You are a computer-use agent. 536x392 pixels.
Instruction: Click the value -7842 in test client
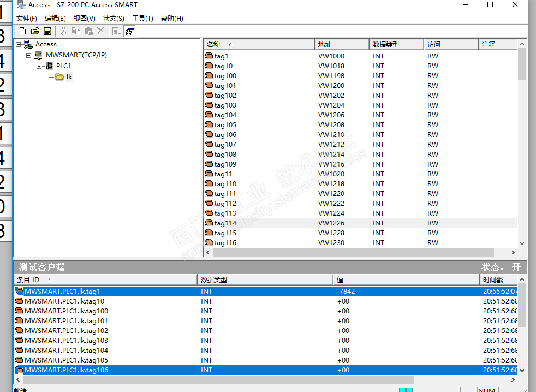click(x=346, y=291)
